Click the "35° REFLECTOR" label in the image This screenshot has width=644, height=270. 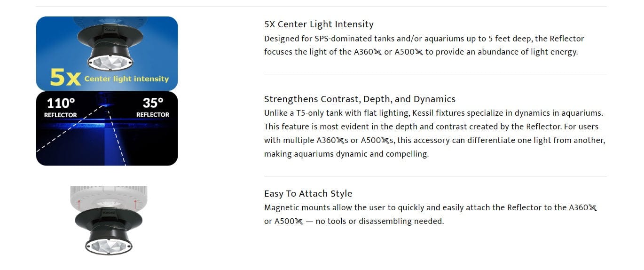pos(153,107)
